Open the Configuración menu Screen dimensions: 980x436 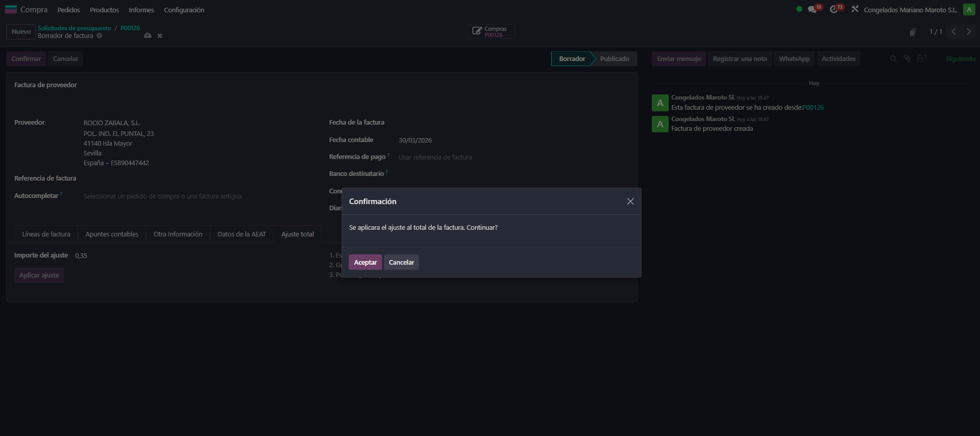[x=184, y=10]
